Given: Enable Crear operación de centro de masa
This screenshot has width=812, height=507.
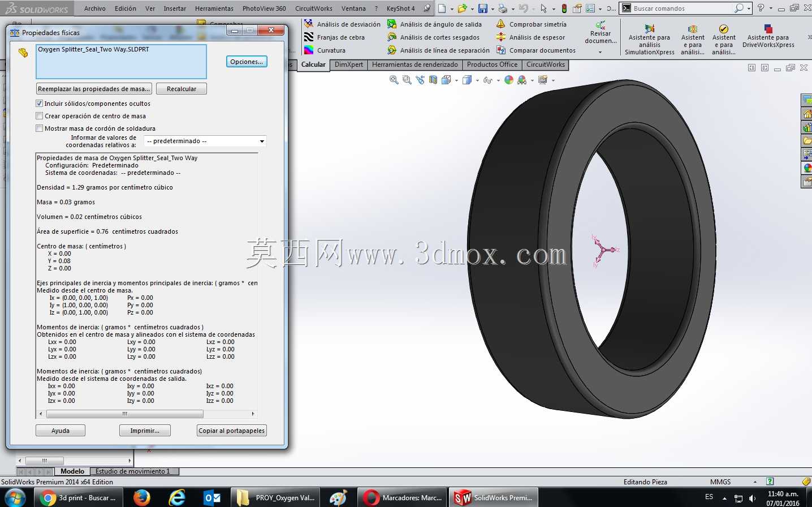Looking at the screenshot, I should 40,116.
